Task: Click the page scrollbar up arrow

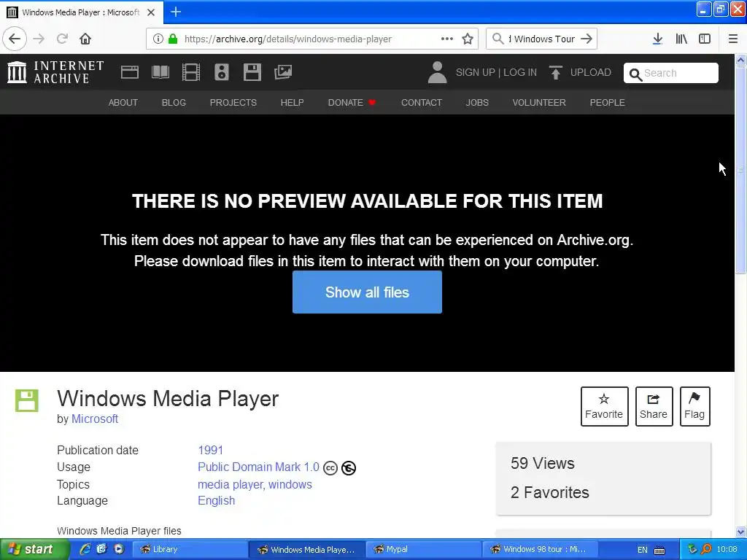Action: click(x=740, y=61)
